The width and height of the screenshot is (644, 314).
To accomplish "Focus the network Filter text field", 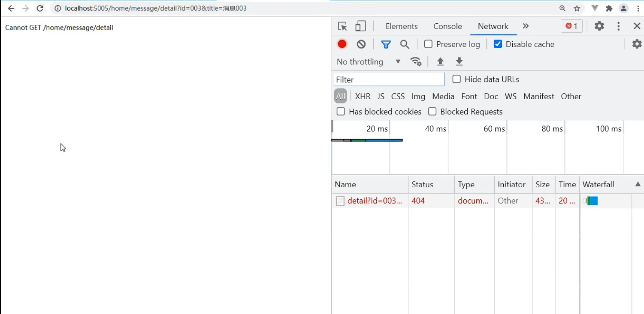I will click(x=389, y=79).
